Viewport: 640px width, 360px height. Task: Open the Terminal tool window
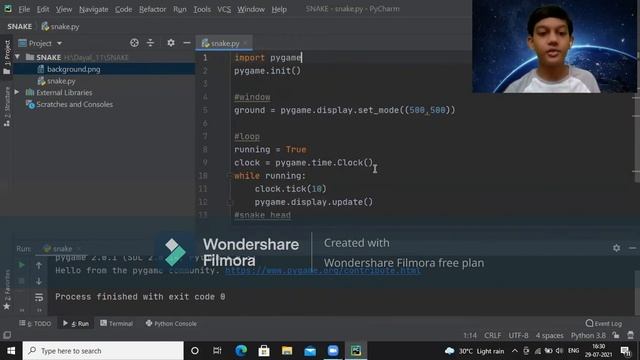pyautogui.click(x=117, y=323)
